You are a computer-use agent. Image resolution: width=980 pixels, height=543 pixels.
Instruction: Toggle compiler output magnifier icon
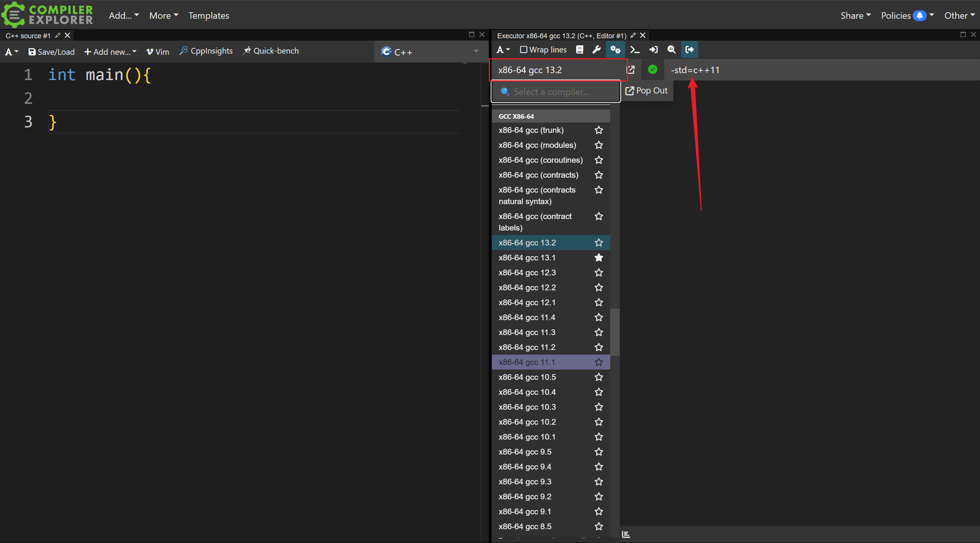(x=671, y=50)
